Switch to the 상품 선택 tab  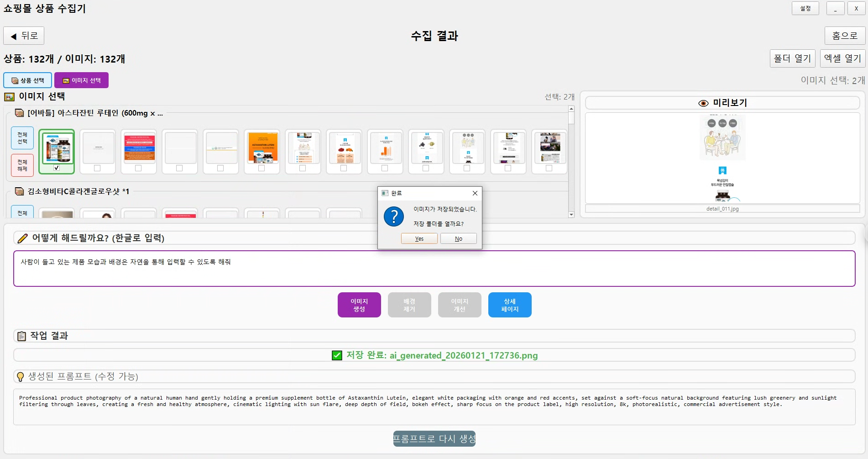click(x=28, y=80)
